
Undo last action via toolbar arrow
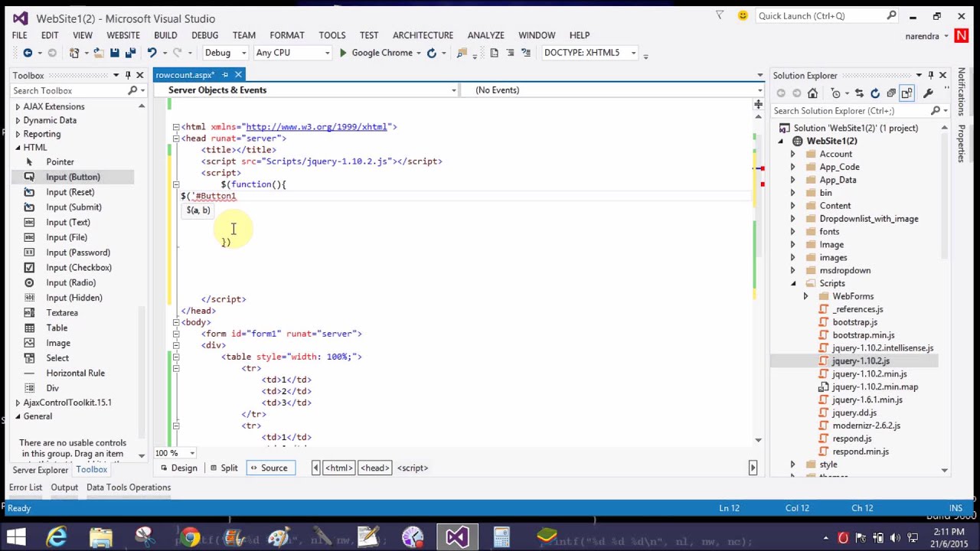[x=152, y=53]
